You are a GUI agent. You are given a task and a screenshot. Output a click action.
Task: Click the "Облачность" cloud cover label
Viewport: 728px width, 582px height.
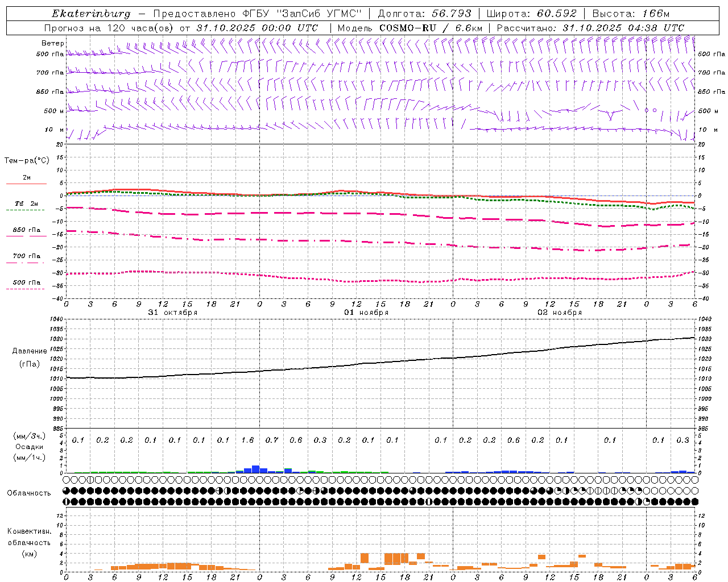point(29,493)
